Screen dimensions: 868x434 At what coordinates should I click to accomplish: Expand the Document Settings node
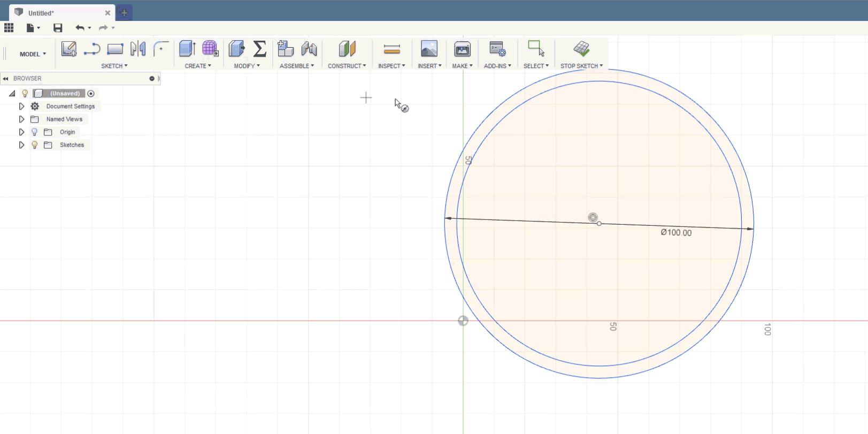coord(21,106)
